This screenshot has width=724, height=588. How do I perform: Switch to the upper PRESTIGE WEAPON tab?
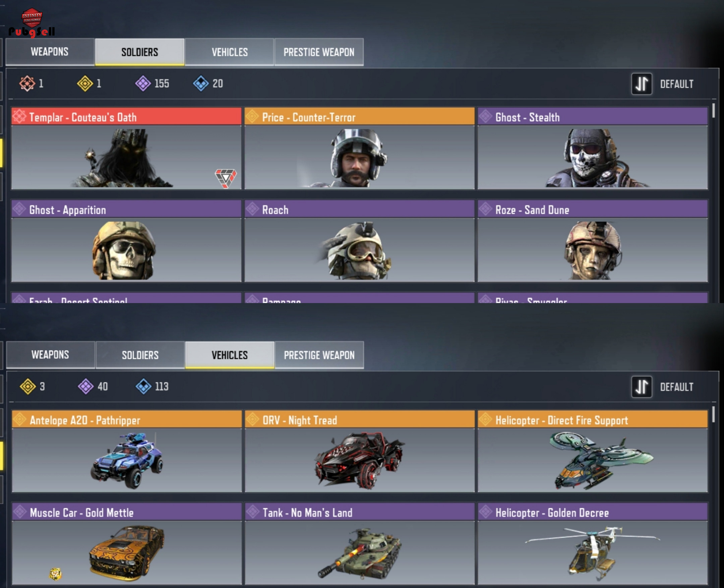pos(319,52)
